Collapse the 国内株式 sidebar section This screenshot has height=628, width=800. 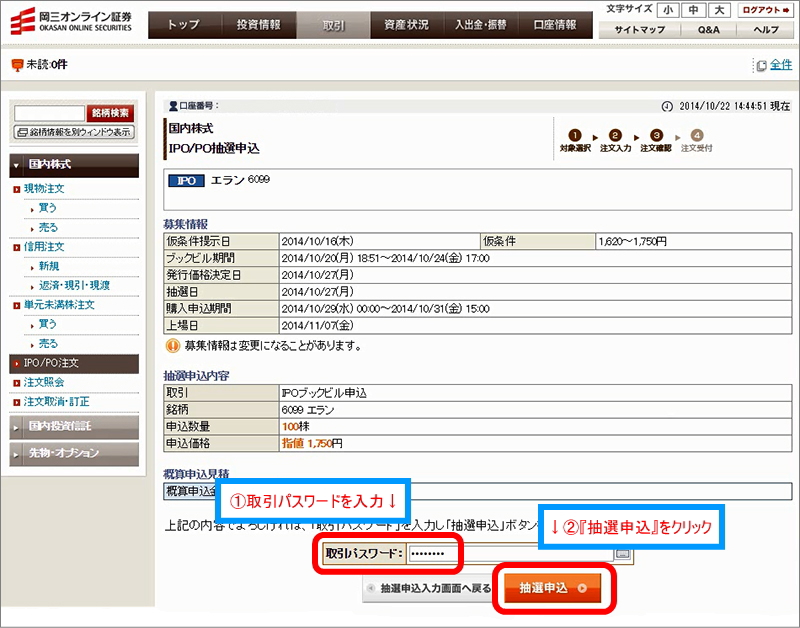pyautogui.click(x=74, y=164)
